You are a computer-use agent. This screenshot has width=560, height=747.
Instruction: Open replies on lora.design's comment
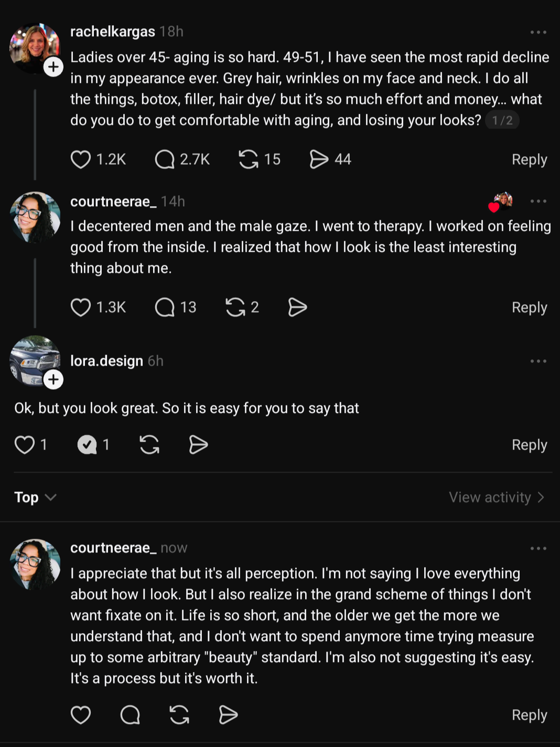(88, 445)
